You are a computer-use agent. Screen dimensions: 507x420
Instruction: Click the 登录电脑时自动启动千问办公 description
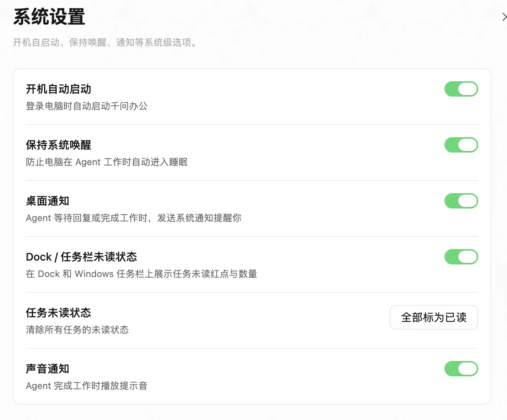pyautogui.click(x=87, y=106)
